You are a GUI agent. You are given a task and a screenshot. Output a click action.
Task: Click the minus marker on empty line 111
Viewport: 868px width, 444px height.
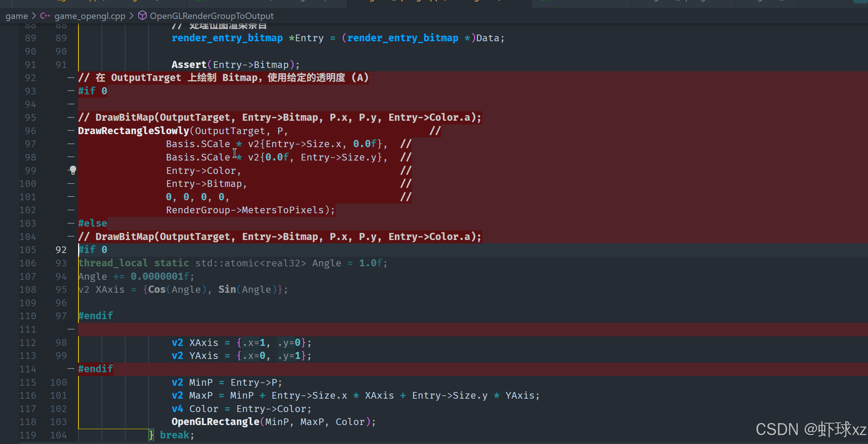point(71,329)
